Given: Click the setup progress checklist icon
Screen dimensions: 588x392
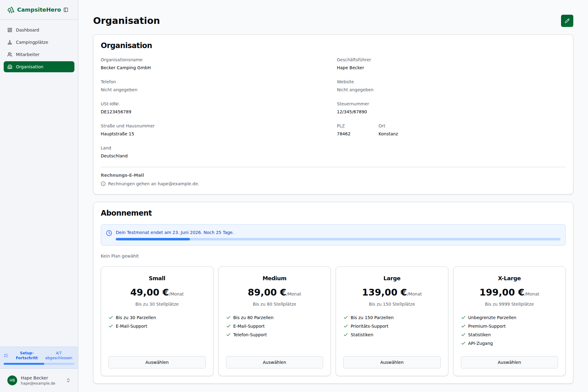Looking at the screenshot, I should pos(6,356).
